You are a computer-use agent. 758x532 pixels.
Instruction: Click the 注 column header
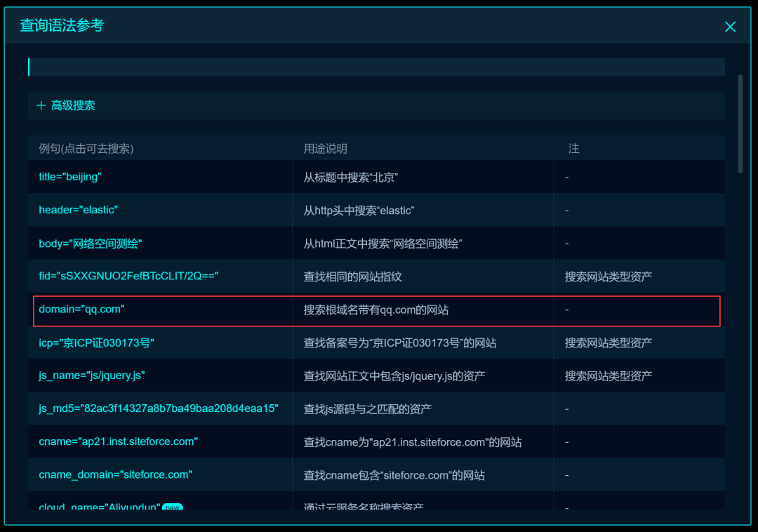coord(573,149)
